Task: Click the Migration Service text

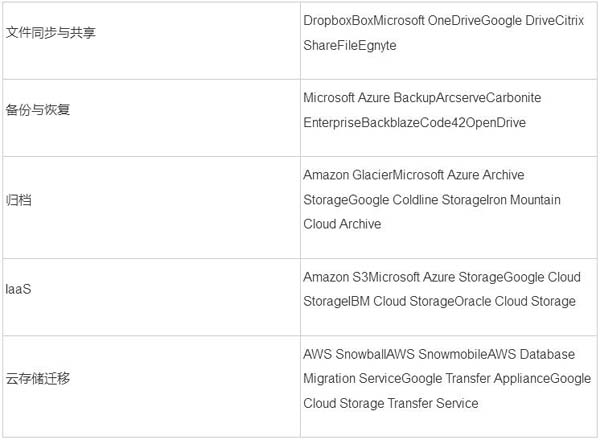Action: pos(352,379)
